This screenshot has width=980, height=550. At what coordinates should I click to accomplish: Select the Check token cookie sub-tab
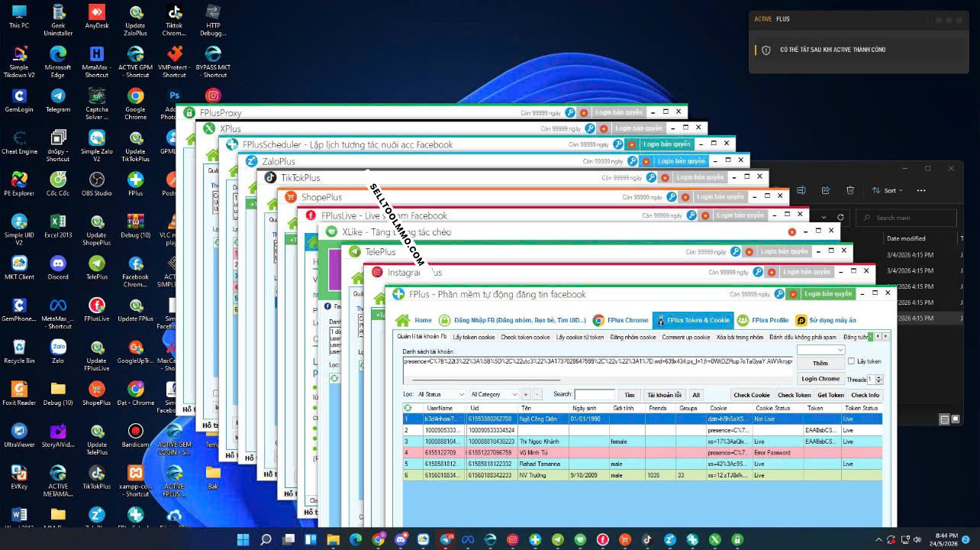tap(525, 337)
